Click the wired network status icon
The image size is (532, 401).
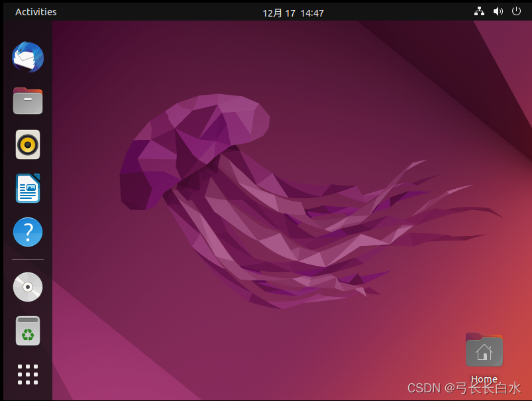[479, 11]
